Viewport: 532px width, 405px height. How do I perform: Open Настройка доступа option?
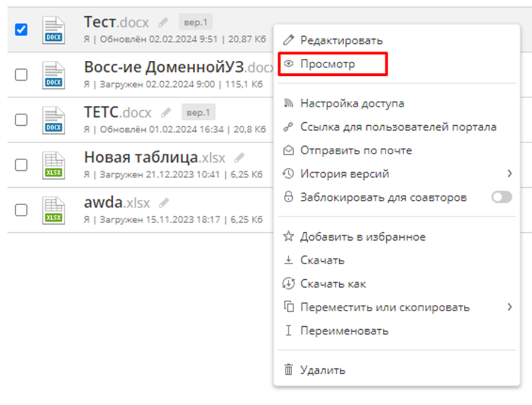(352, 104)
